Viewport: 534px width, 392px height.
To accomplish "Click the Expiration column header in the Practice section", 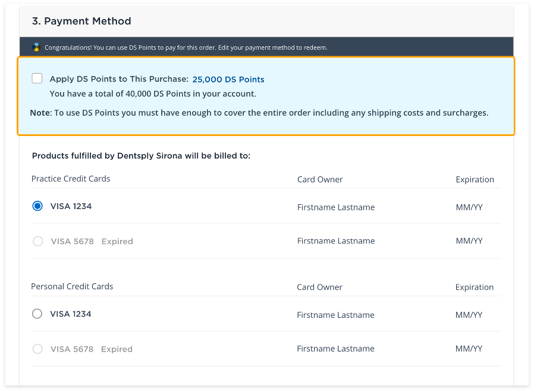I will click(475, 179).
